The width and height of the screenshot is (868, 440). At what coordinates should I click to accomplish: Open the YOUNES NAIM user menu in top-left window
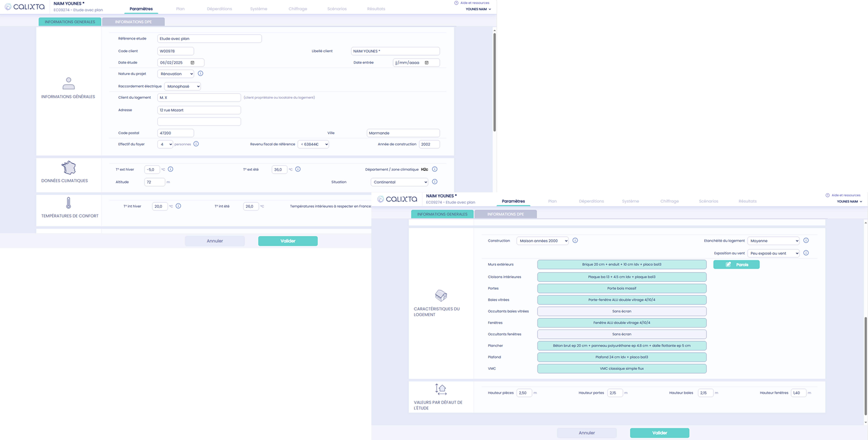point(478,9)
